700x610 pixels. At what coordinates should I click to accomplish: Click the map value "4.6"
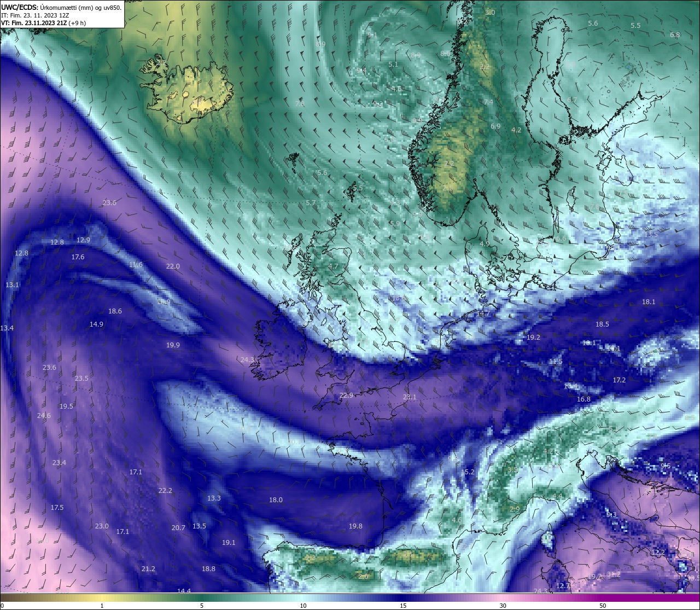pos(457,520)
